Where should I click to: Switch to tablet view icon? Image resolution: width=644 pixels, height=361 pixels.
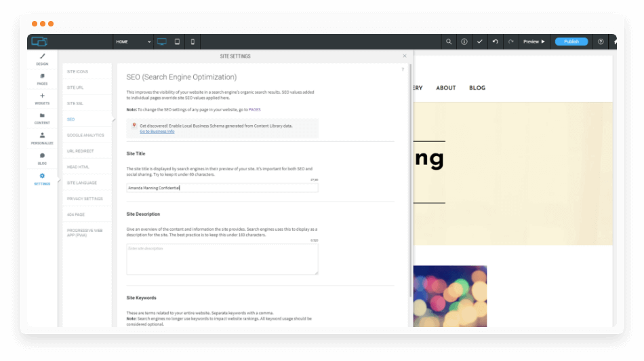(x=178, y=41)
